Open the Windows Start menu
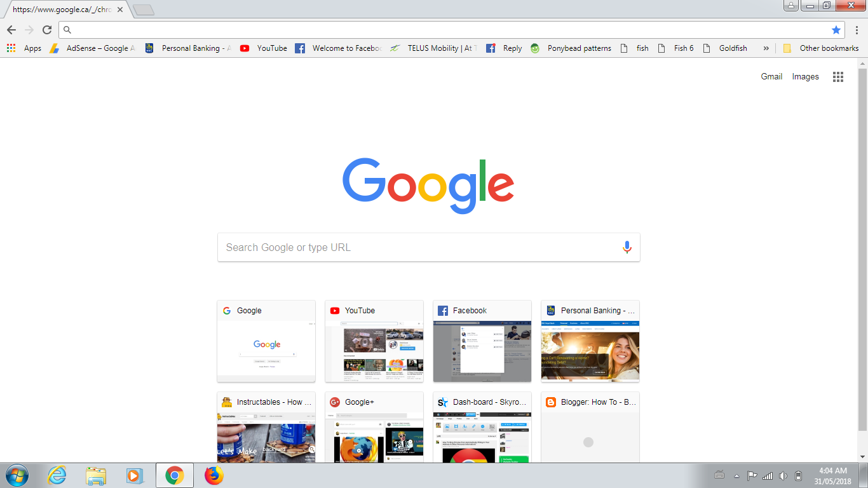The width and height of the screenshot is (868, 488). (x=16, y=475)
